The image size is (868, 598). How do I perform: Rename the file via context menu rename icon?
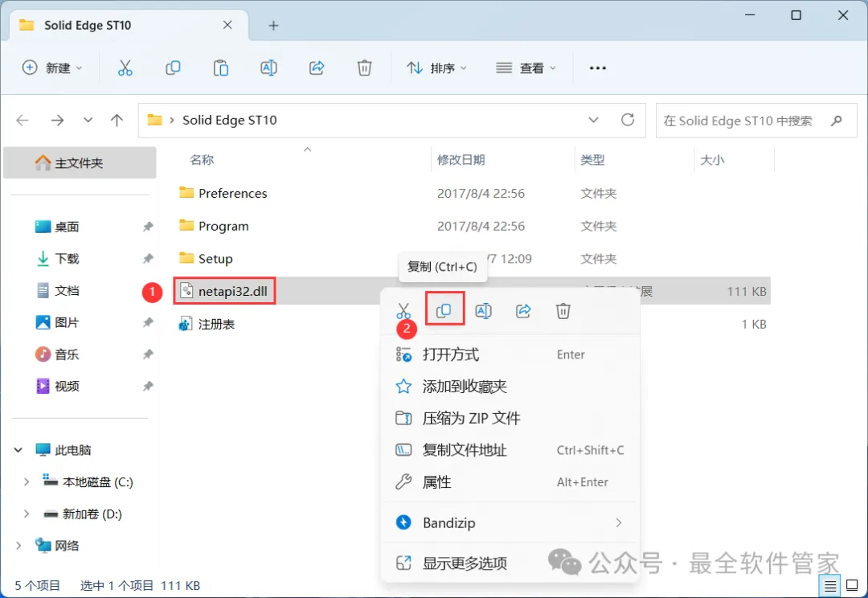(483, 311)
